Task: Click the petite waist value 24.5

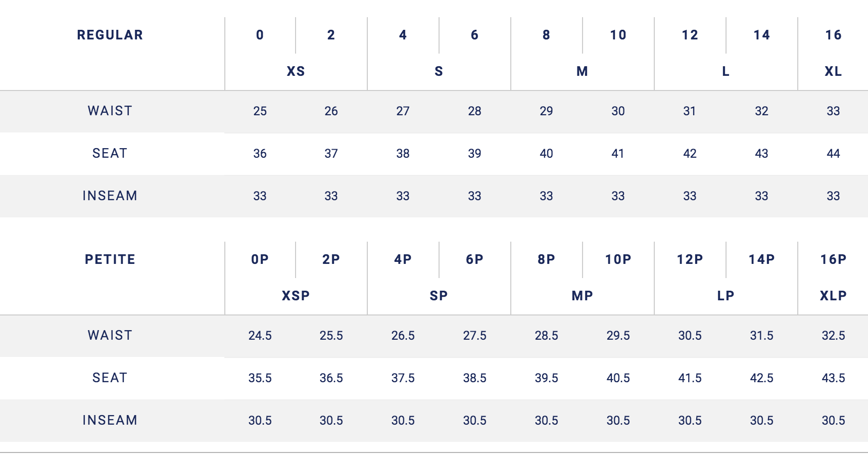Action: point(260,336)
